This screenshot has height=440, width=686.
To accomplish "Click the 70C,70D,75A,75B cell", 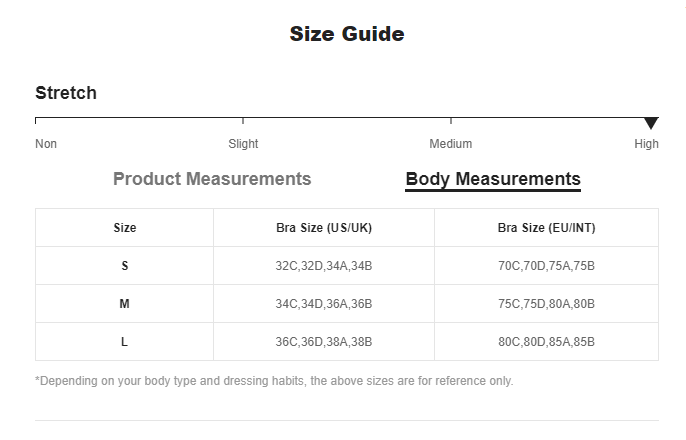I will pos(546,266).
